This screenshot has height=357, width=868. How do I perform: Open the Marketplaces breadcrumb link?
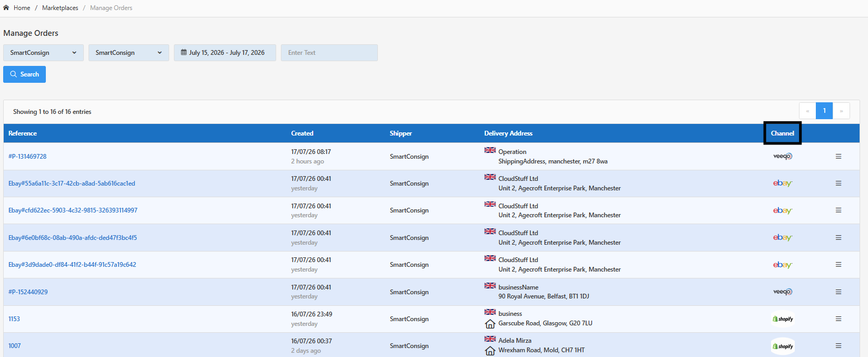(60, 8)
